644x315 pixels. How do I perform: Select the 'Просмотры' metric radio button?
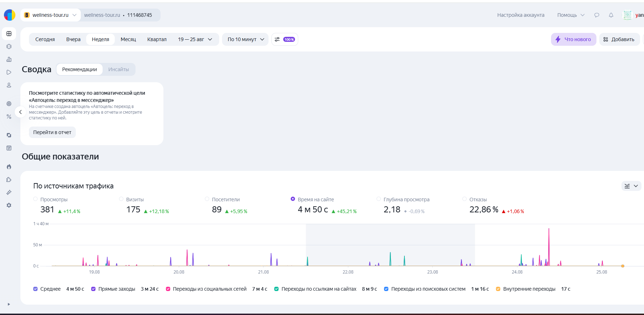pyautogui.click(x=35, y=199)
